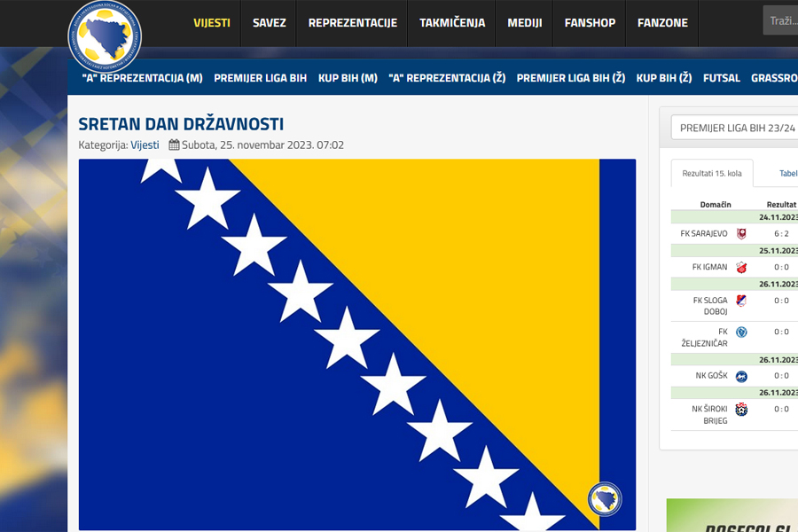The height and width of the screenshot is (532, 798).
Task: Click the NK Široki Brijeg team name
Action: 709,414
